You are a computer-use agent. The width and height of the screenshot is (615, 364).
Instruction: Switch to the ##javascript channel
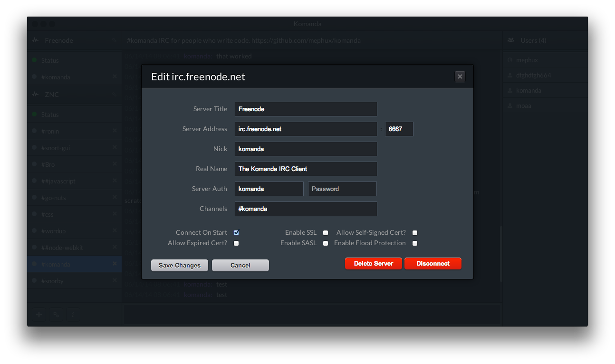point(75,181)
